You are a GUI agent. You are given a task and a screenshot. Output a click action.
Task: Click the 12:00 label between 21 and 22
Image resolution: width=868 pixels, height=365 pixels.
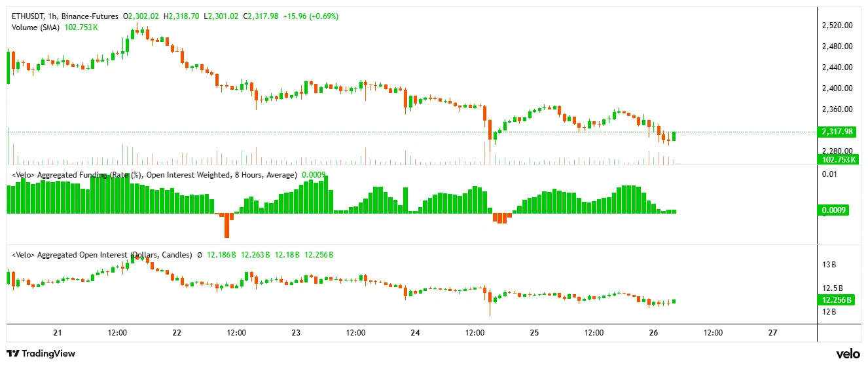pyautogui.click(x=117, y=333)
